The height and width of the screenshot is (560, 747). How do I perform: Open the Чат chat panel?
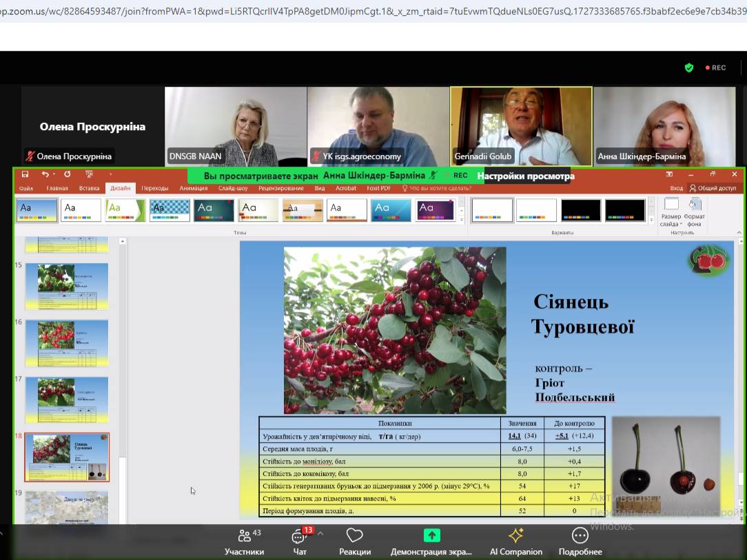coord(300,542)
